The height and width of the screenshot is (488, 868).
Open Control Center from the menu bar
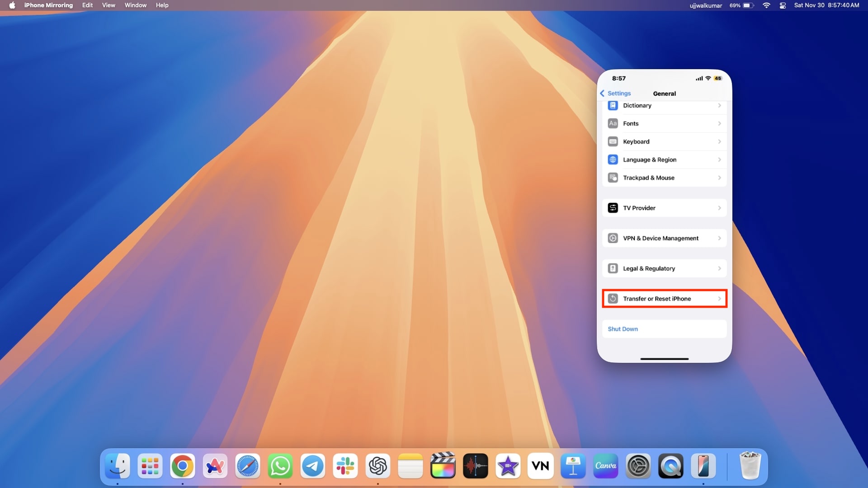tap(783, 5)
